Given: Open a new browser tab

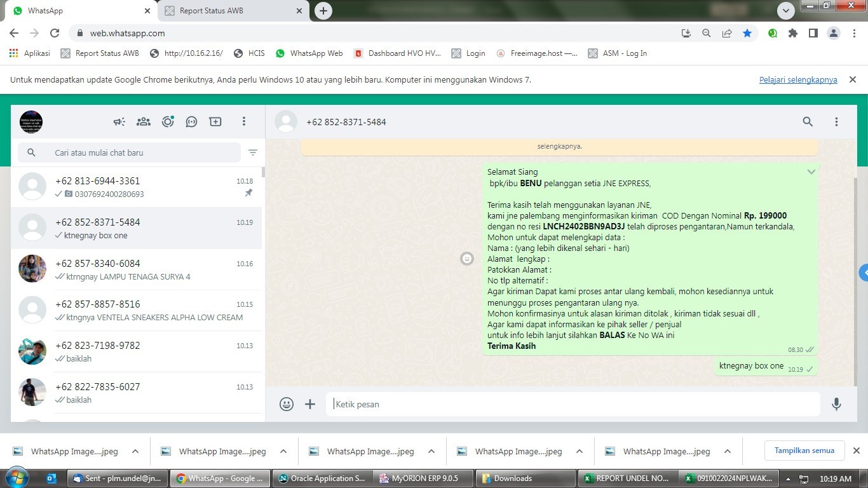Looking at the screenshot, I should (323, 11).
